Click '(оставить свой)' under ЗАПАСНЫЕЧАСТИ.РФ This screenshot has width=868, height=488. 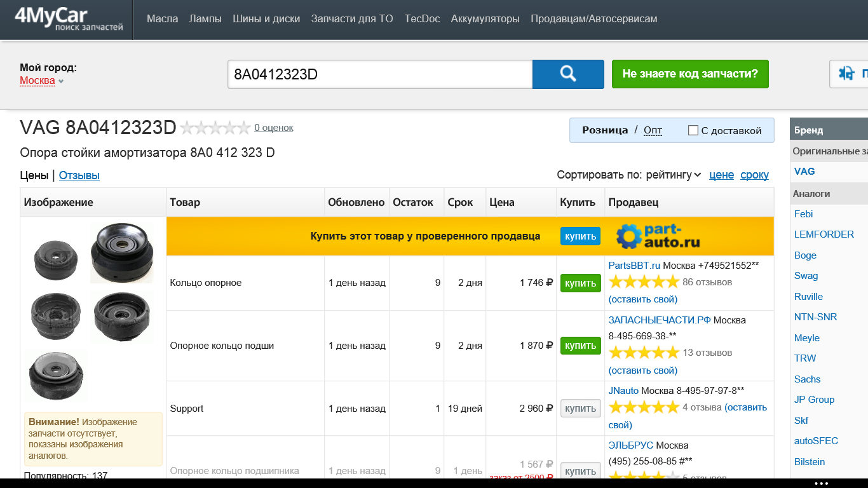coord(642,370)
